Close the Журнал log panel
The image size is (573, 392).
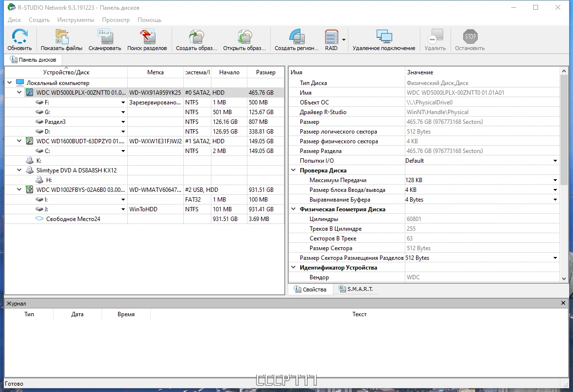pyautogui.click(x=563, y=303)
